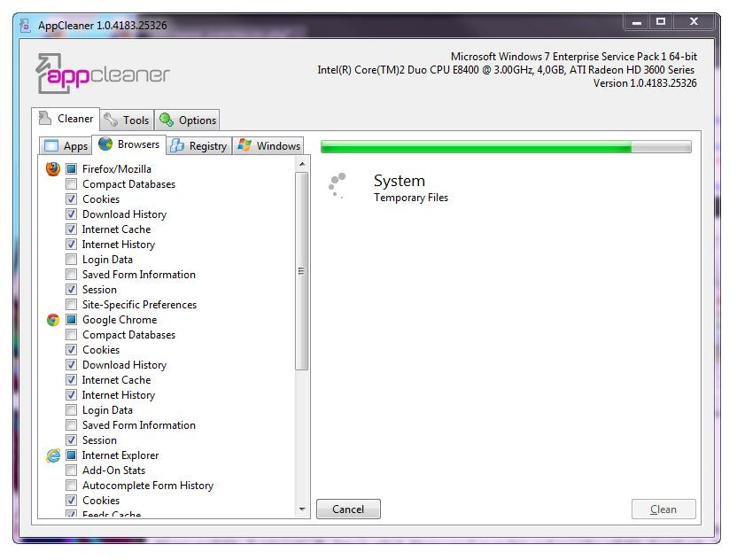The height and width of the screenshot is (560, 737).
Task: Click the Intel Core 2 Duo CPU text
Action: pyautogui.click(x=506, y=70)
